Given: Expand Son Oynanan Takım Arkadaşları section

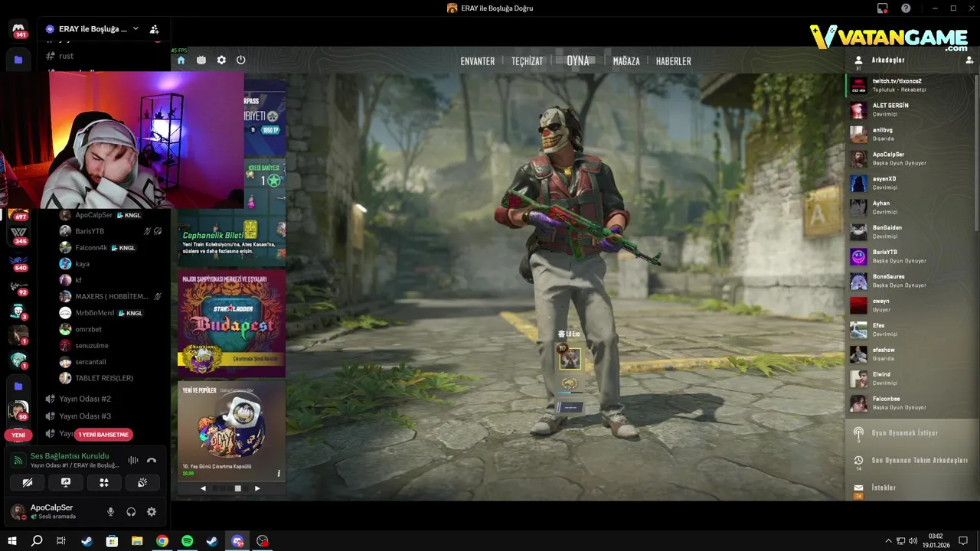Looking at the screenshot, I should (911, 461).
